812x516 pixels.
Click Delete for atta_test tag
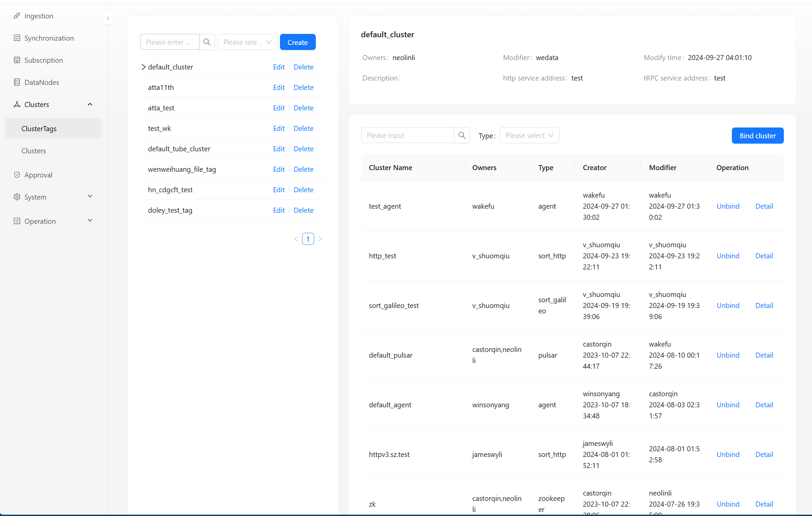click(303, 108)
